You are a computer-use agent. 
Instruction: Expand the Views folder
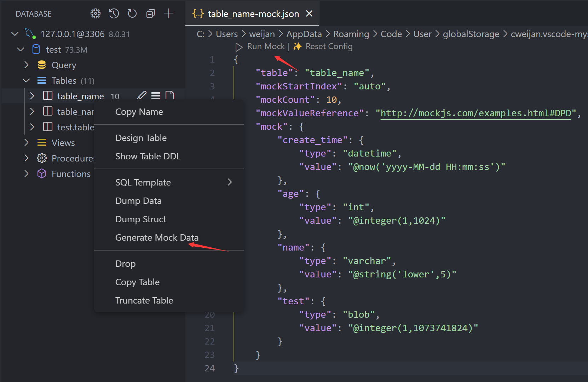27,142
